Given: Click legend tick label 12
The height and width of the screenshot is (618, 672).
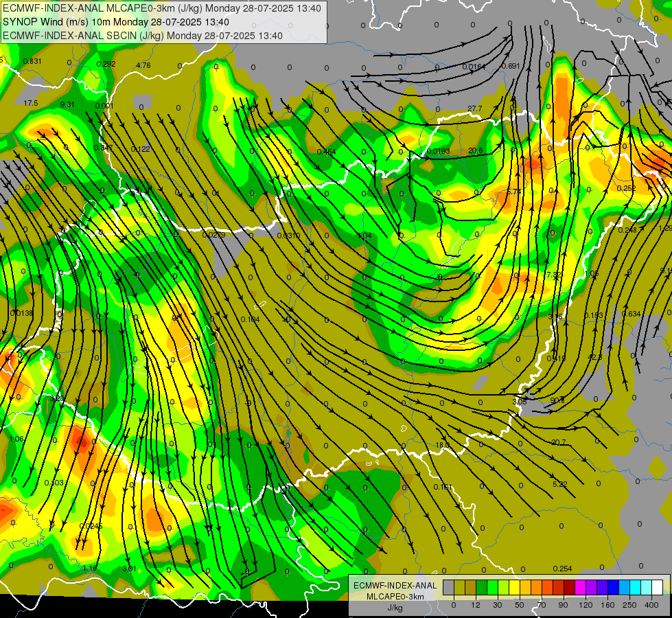Looking at the screenshot, I should pos(476,605).
